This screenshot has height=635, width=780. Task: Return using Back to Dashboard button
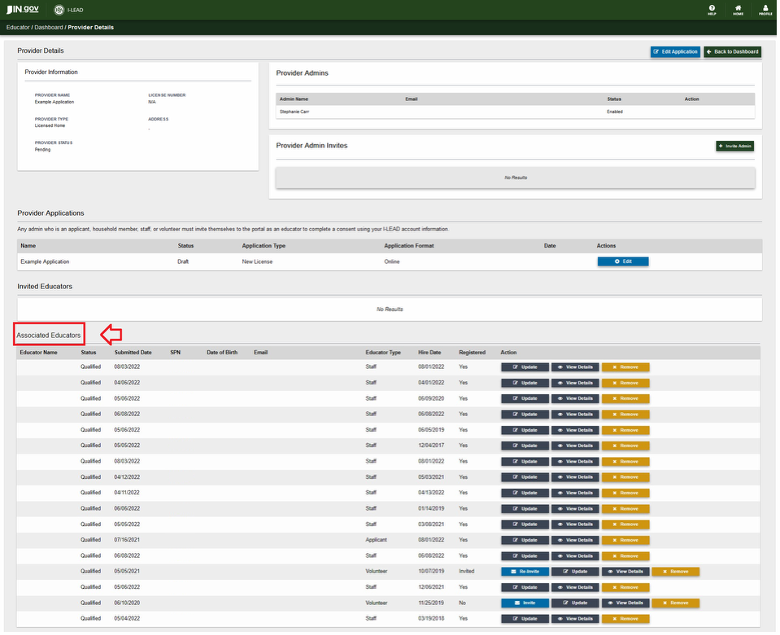pyautogui.click(x=732, y=51)
